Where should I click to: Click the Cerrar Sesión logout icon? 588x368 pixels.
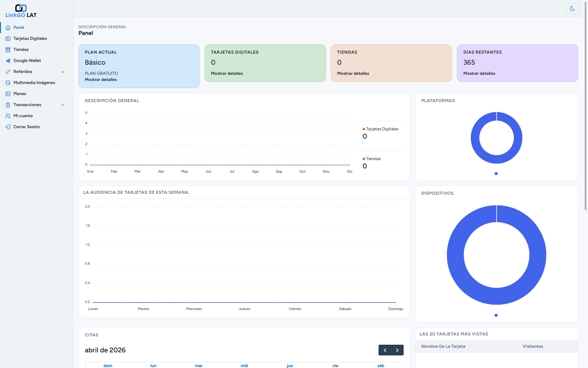click(8, 127)
